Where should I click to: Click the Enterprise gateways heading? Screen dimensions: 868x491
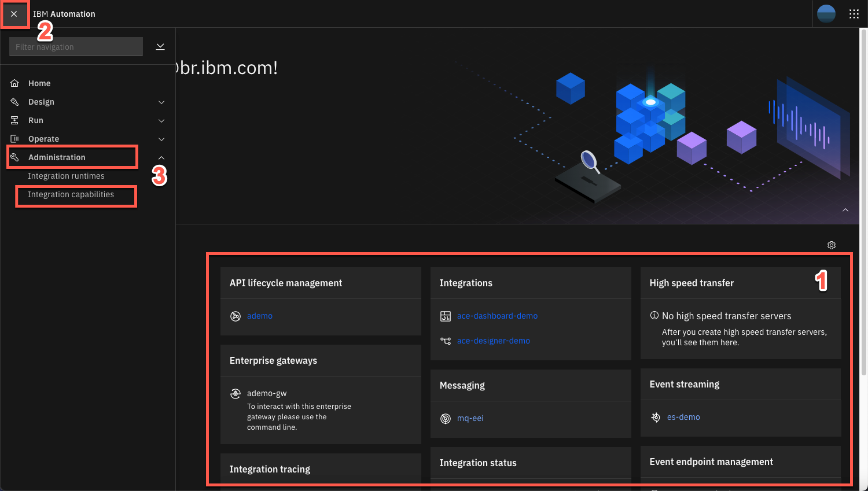click(273, 360)
